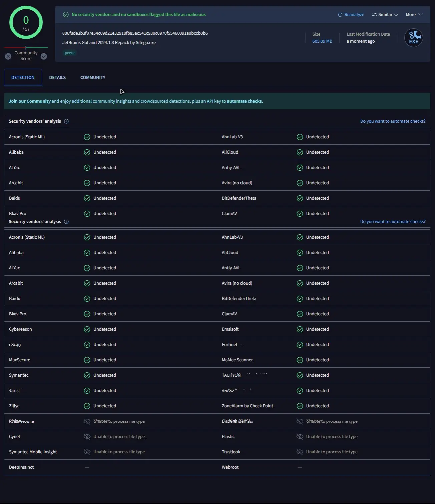Image resolution: width=435 pixels, height=504 pixels.
Task: Click the Webroot vendor name
Action: [230, 467]
